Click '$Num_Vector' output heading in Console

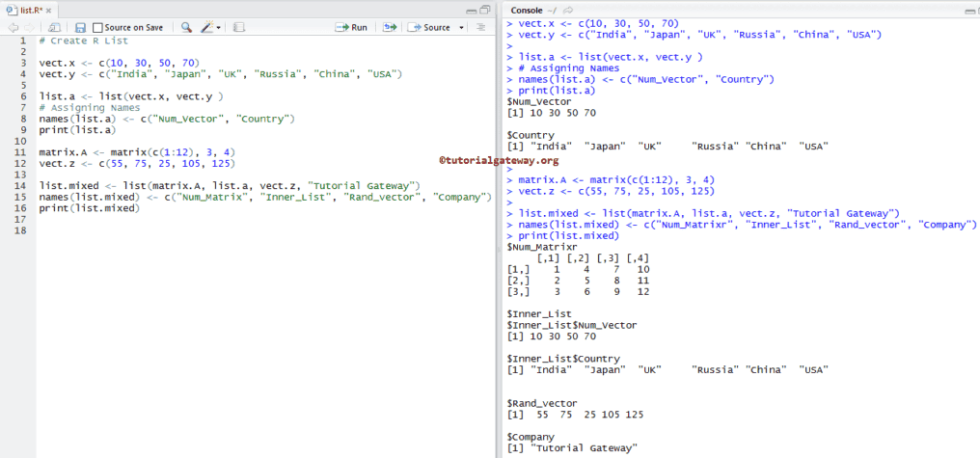539,101
